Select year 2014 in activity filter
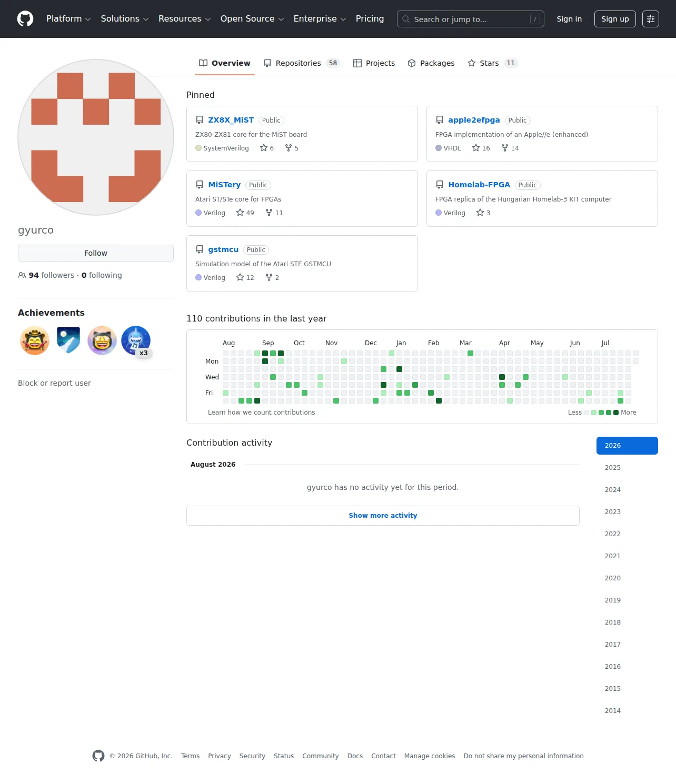676x784 pixels. coord(627,711)
